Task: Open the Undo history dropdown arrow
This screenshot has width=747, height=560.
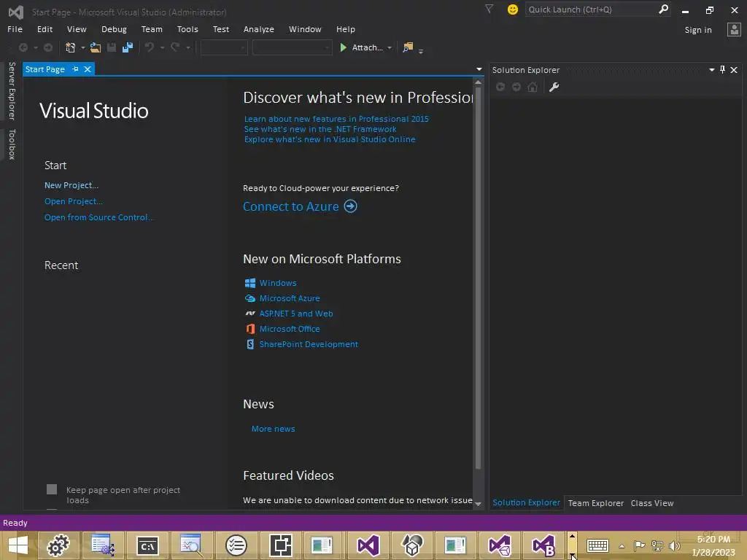Action: coord(162,47)
